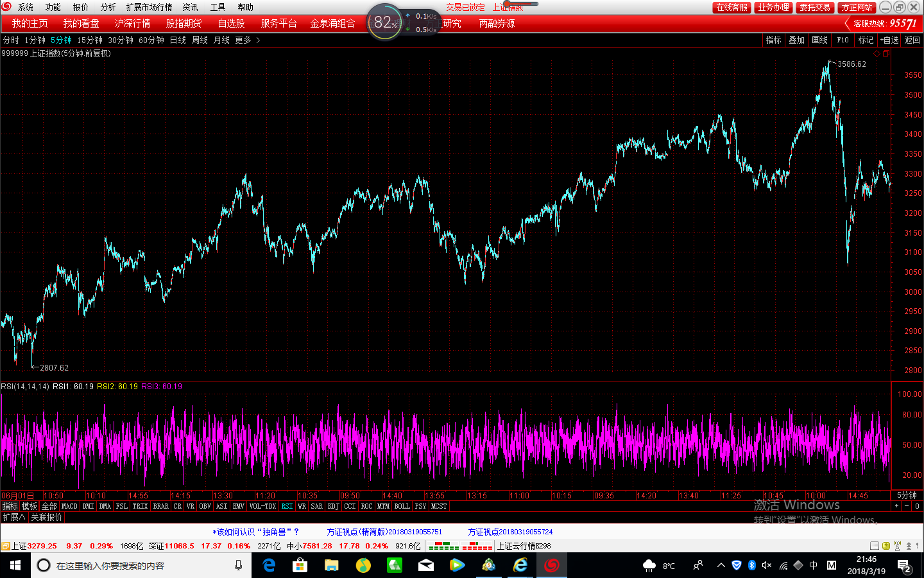Open 自选股 tab
The image size is (924, 578).
[x=231, y=23]
